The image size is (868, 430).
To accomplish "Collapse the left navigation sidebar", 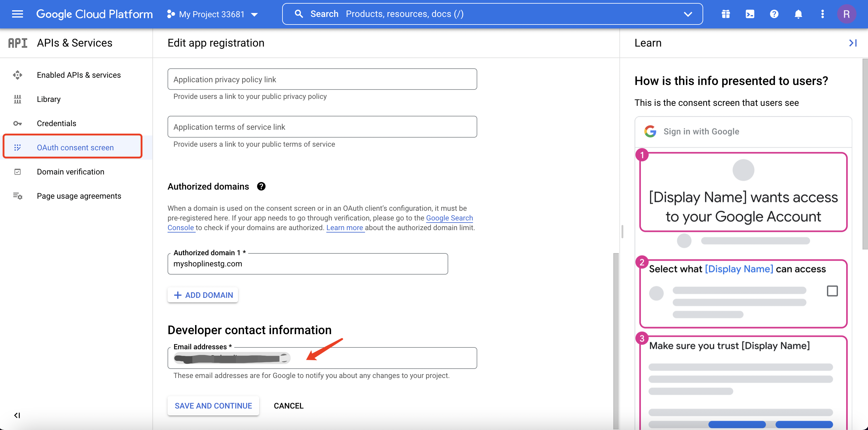I will (x=17, y=415).
